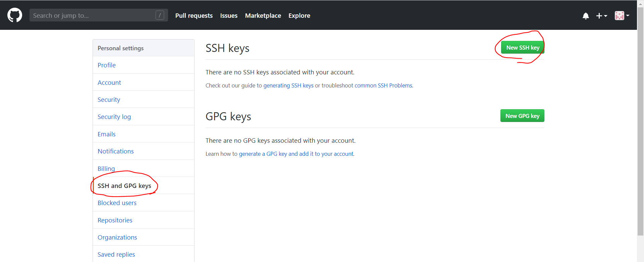Viewport: 644px width, 262px height.
Task: Open the GitHub home logo
Action: coord(15,15)
